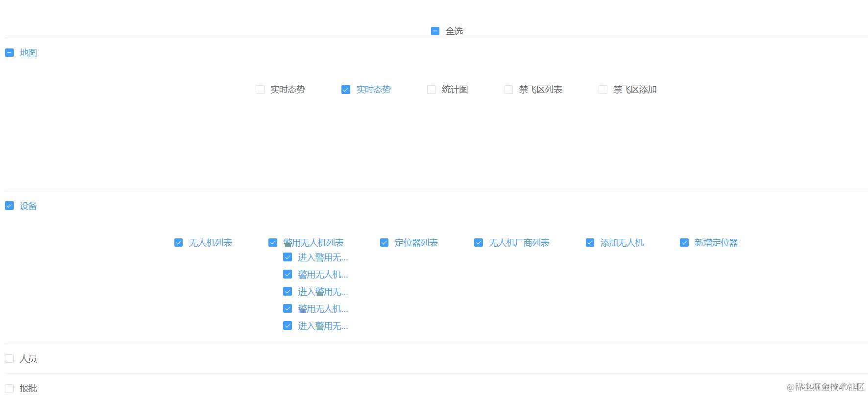
Task: Check the 人员 group checkbox
Action: (x=9, y=359)
